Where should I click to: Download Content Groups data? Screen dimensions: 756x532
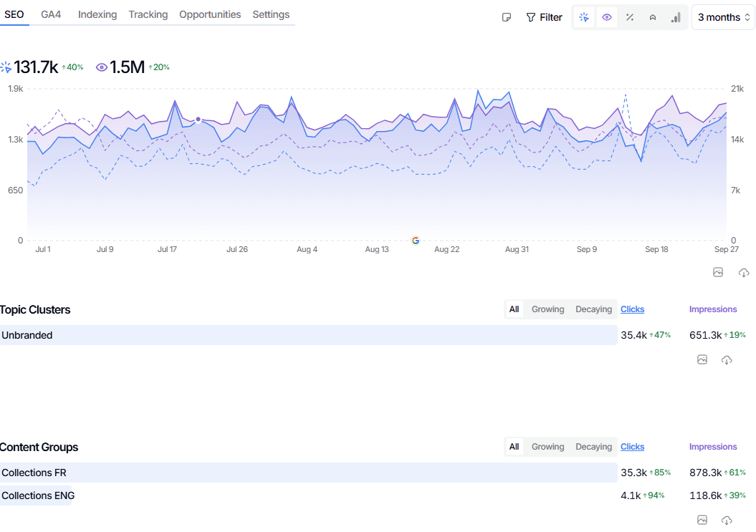(x=727, y=521)
